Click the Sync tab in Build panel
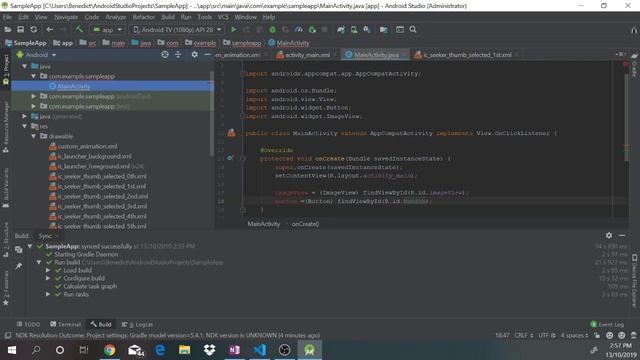The height and width of the screenshot is (360, 640). pos(45,236)
